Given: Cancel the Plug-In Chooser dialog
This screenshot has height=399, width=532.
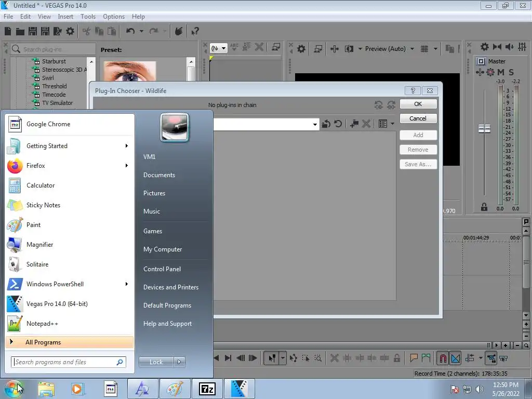Looking at the screenshot, I should click(x=418, y=118).
